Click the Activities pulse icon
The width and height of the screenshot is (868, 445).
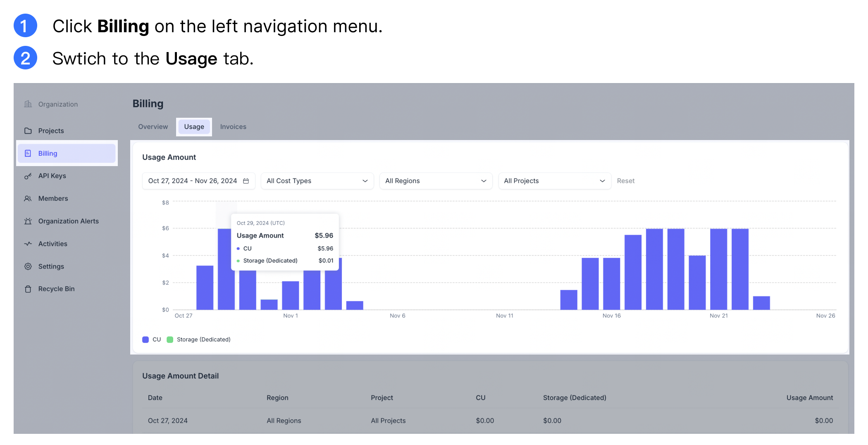[x=28, y=244]
